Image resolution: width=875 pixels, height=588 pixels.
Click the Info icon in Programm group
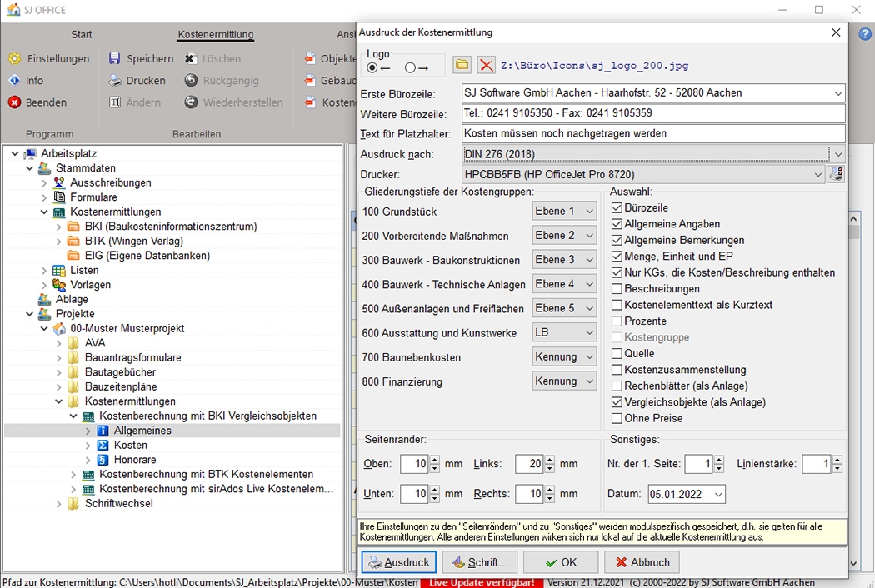[14, 80]
